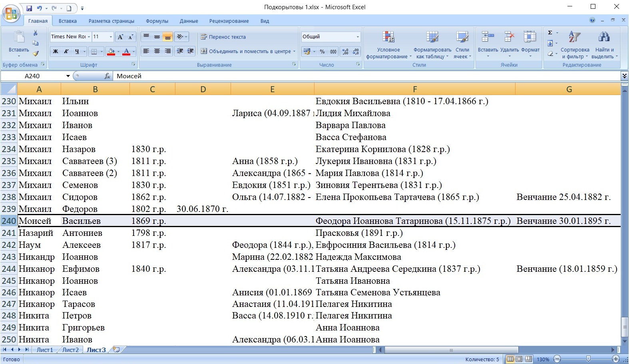629x364 pixels.
Task: Open the Данные ribbon tab
Action: pyautogui.click(x=189, y=21)
